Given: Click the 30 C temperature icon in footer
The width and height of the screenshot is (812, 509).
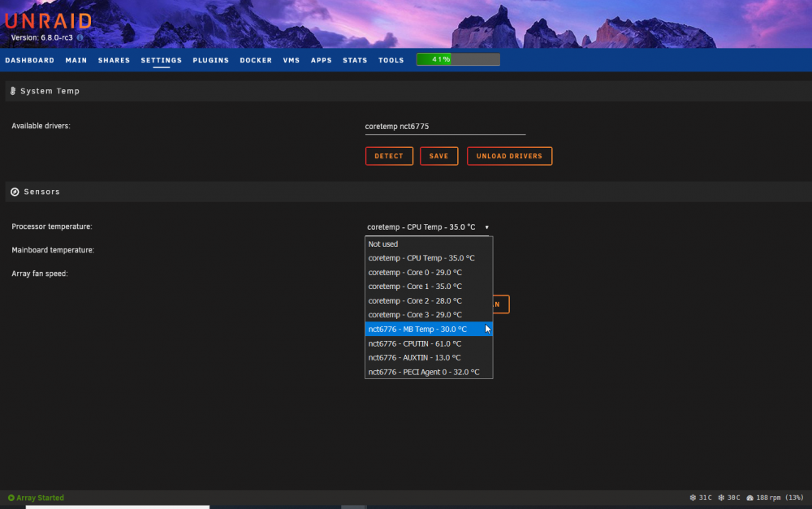Looking at the screenshot, I should tap(721, 498).
